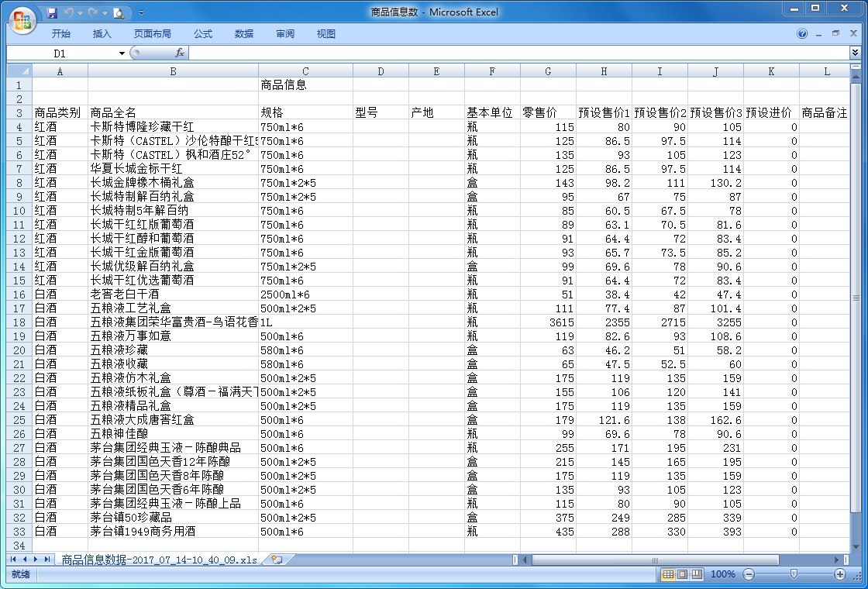The image size is (868, 589).
Task: Switch to Page Layout view in status bar
Action: click(x=683, y=574)
